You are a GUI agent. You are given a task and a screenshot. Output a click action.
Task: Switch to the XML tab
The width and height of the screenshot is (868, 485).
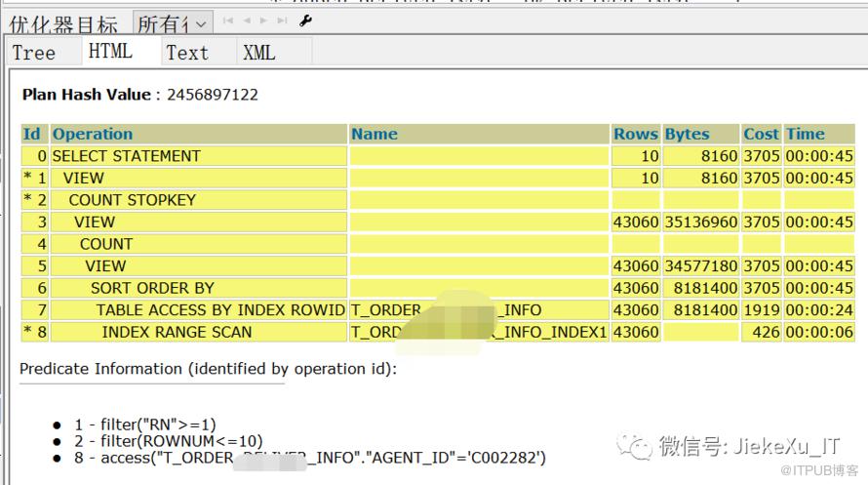[259, 53]
